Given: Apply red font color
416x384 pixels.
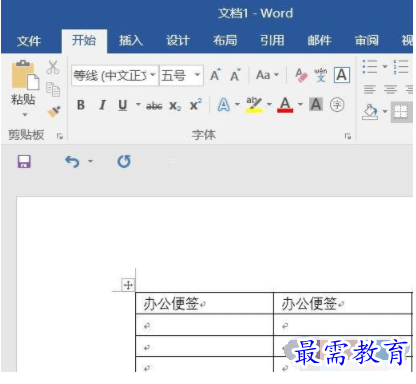Looking at the screenshot, I should [x=285, y=105].
